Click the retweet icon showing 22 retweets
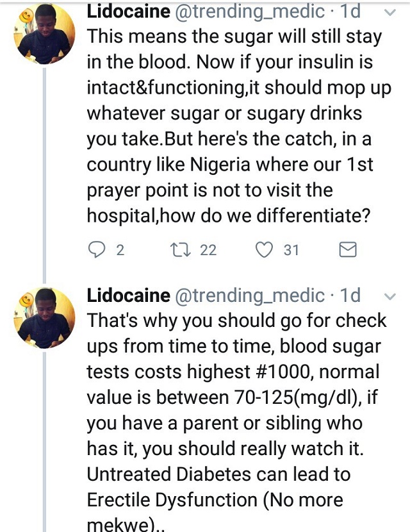The image size is (410, 532). coord(181,249)
